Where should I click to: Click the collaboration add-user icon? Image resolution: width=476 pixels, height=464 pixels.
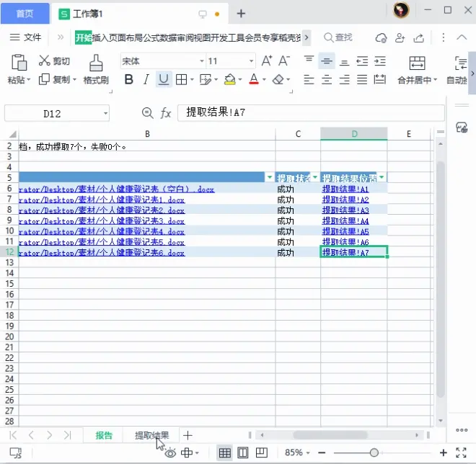pyautogui.click(x=400, y=38)
